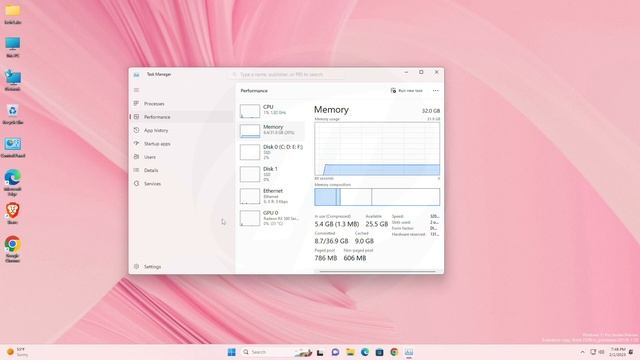Open the Services gear icon

[136, 184]
